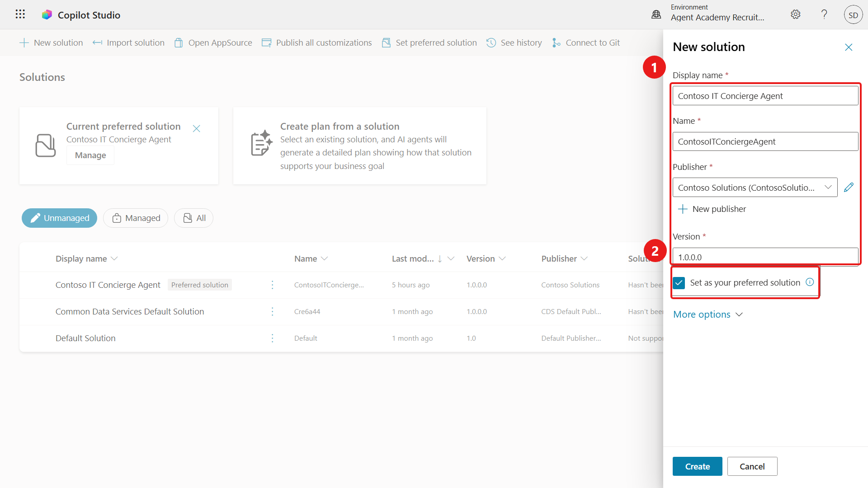
Task: Click Import solution in the toolbar
Action: pos(128,42)
